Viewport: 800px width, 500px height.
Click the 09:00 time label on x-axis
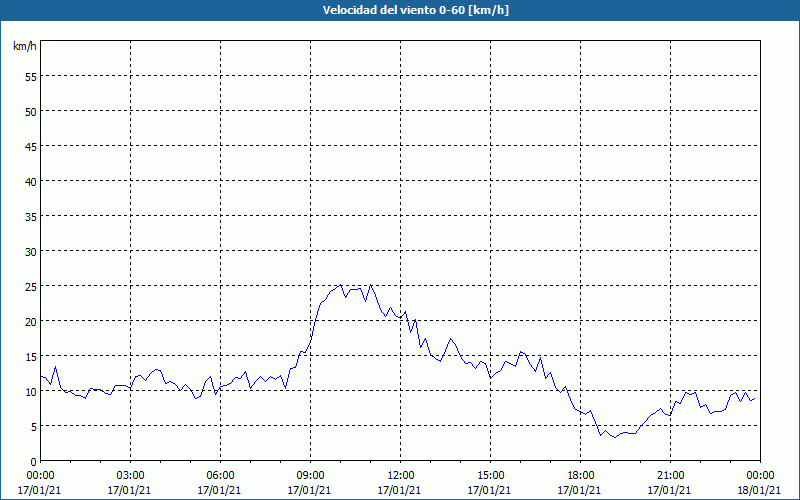[x=310, y=476]
